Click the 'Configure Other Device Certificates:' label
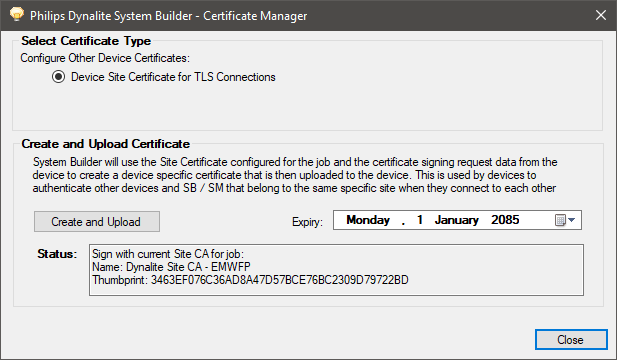The image size is (617, 360). pos(105,58)
